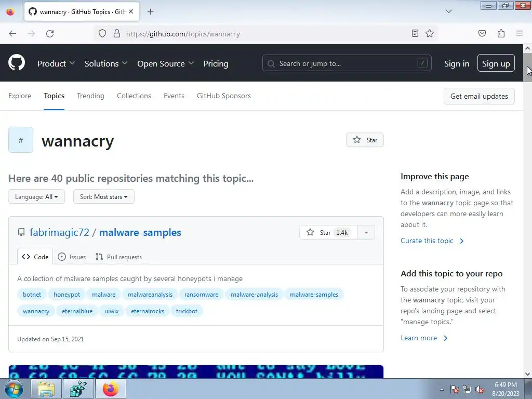Open Windows Explorer folder in taskbar
Image resolution: width=532 pixels, height=399 pixels.
click(x=46, y=389)
